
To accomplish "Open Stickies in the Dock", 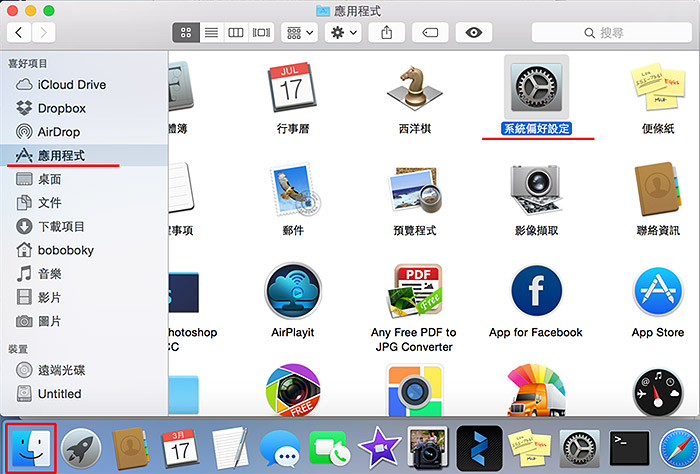I will click(x=529, y=448).
